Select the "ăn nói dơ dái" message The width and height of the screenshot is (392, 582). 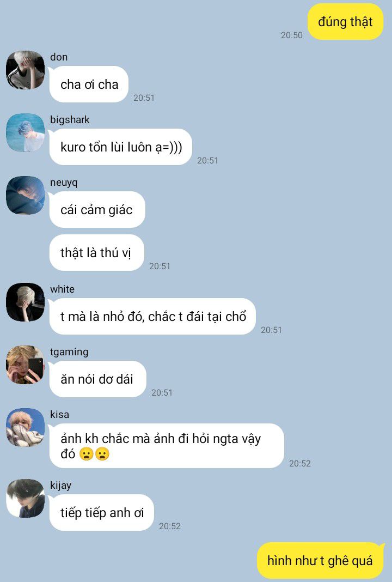(x=97, y=379)
